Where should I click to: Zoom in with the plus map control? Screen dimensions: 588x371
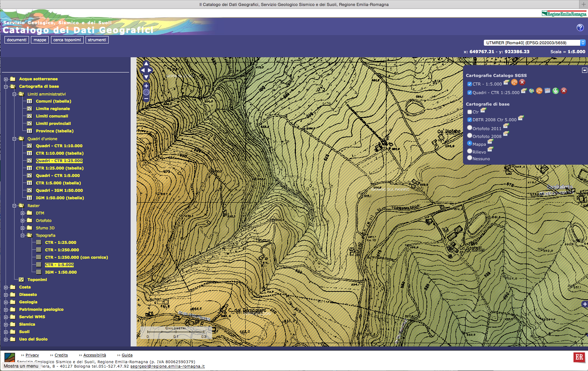(x=146, y=86)
